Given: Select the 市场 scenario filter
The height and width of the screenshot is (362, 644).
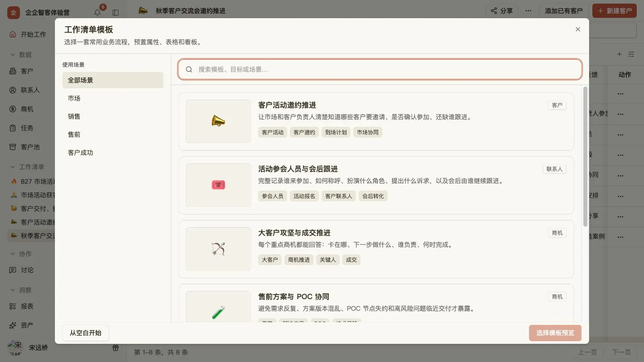Looking at the screenshot, I should point(113,98).
